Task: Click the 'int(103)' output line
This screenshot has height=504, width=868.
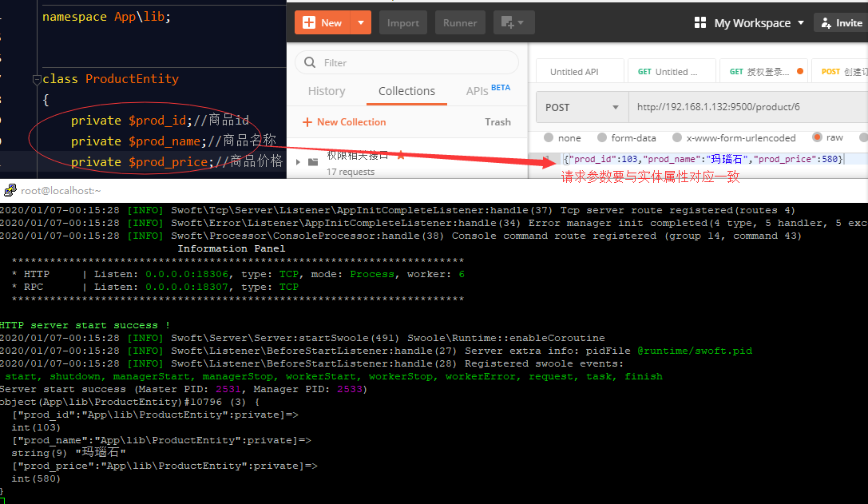Action: (x=36, y=427)
